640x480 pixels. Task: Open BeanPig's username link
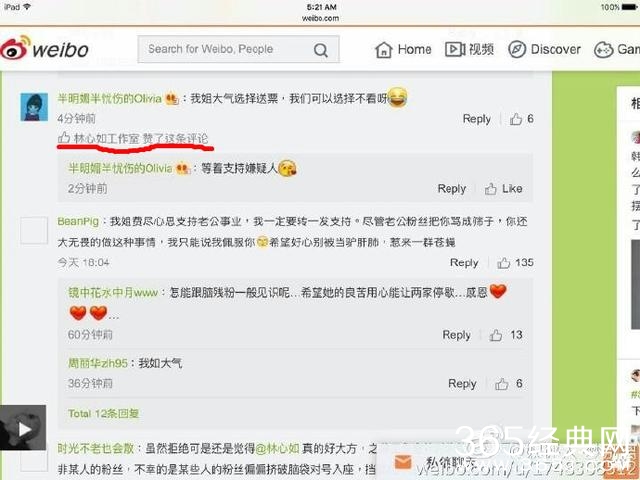click(x=78, y=222)
